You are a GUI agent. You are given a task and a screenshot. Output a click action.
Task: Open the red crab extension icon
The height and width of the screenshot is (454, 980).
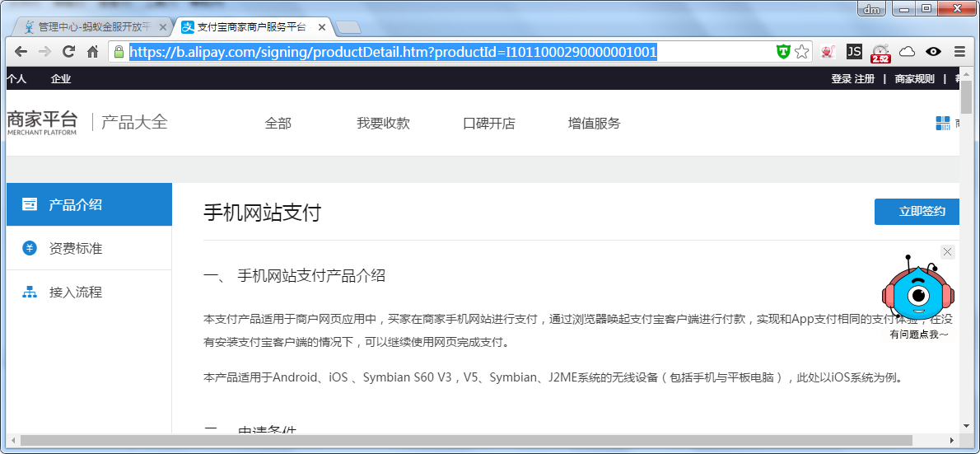pos(828,52)
